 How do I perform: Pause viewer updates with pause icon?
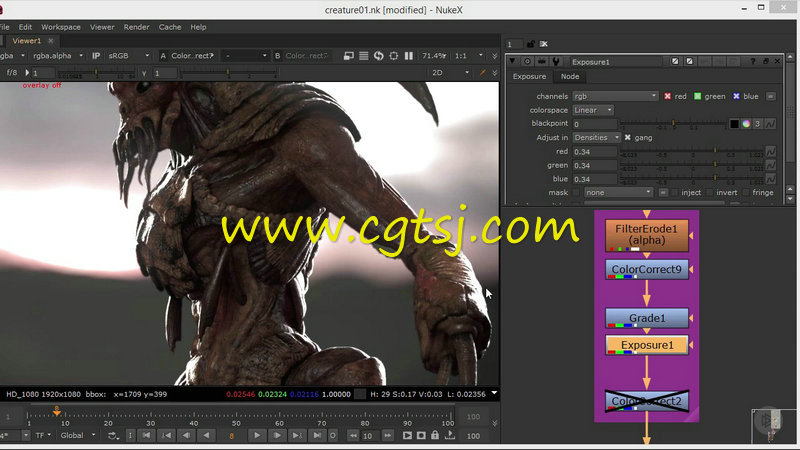coord(409,56)
